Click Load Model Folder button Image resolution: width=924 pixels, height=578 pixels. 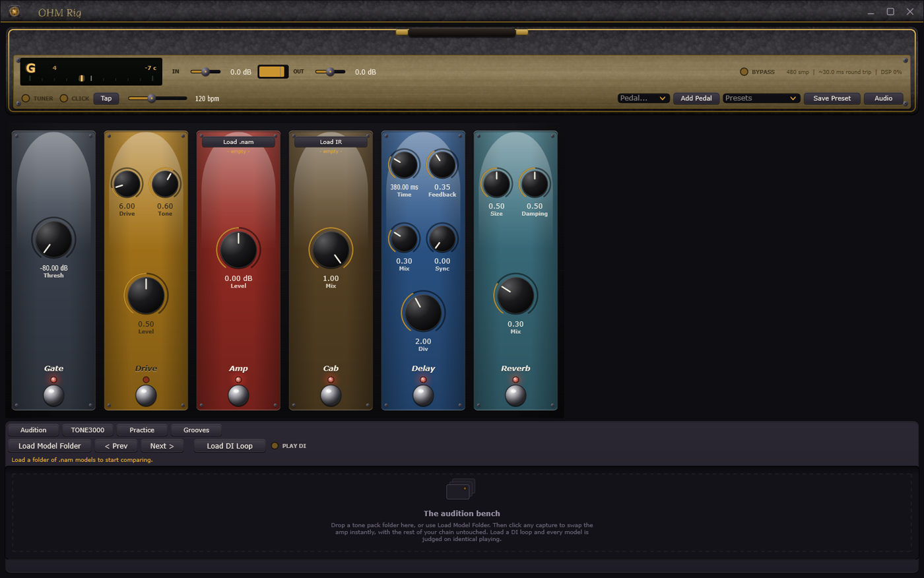[x=49, y=446]
